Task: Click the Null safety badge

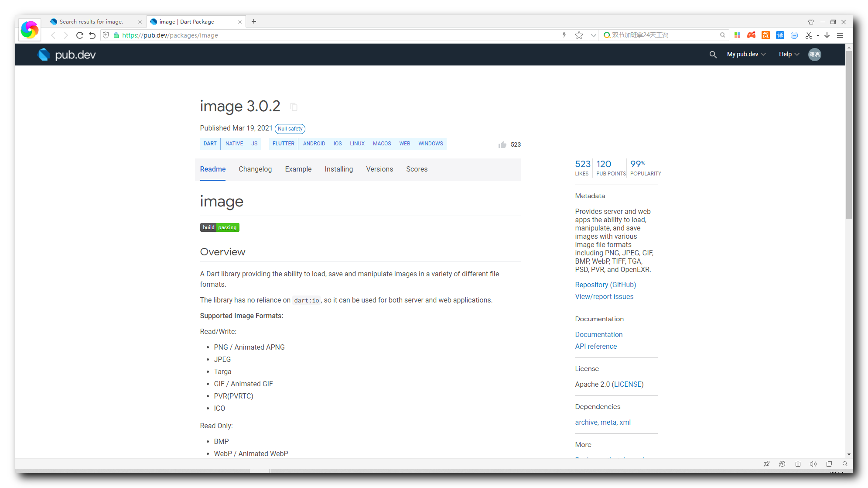Action: [x=290, y=129]
